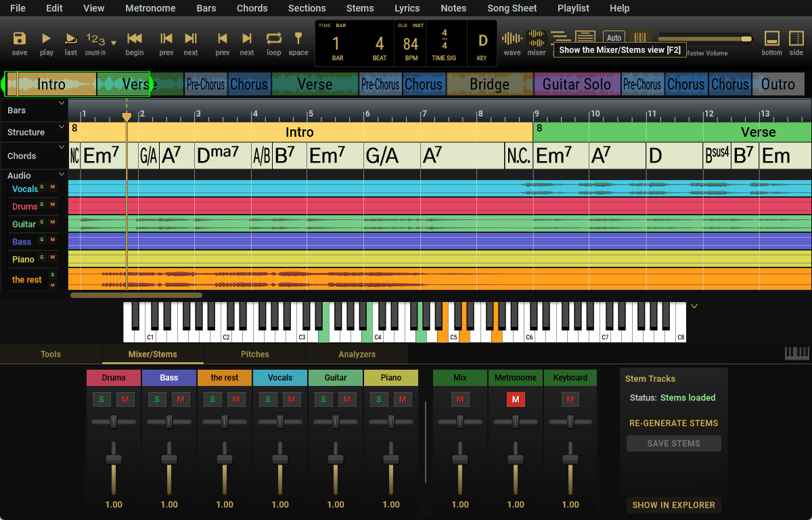Click SHOW IN EXPLORER button

click(673, 505)
